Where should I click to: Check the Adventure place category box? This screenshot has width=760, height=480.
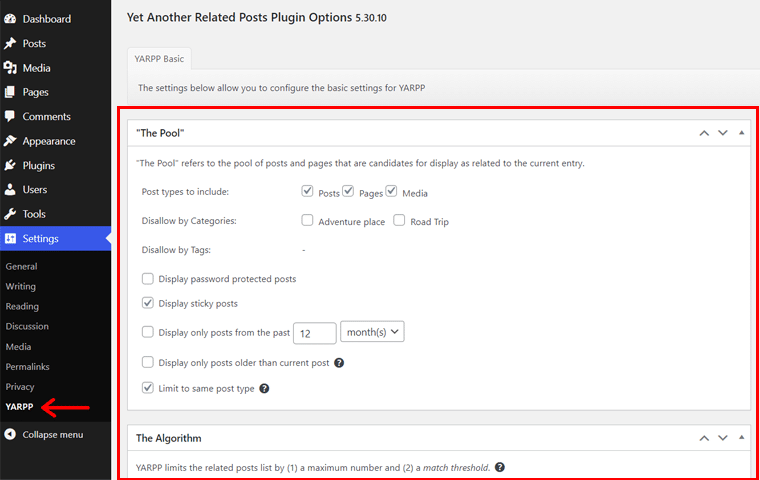308,221
